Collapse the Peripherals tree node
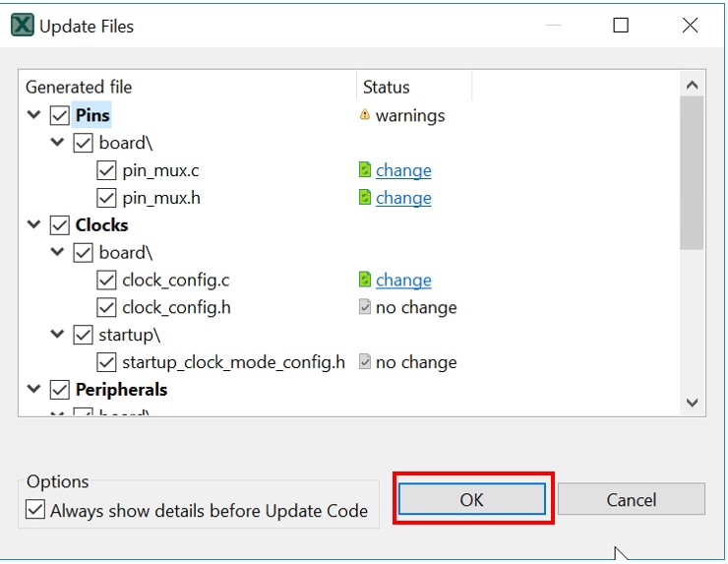Viewport: 728px width, 564px height. 35,390
